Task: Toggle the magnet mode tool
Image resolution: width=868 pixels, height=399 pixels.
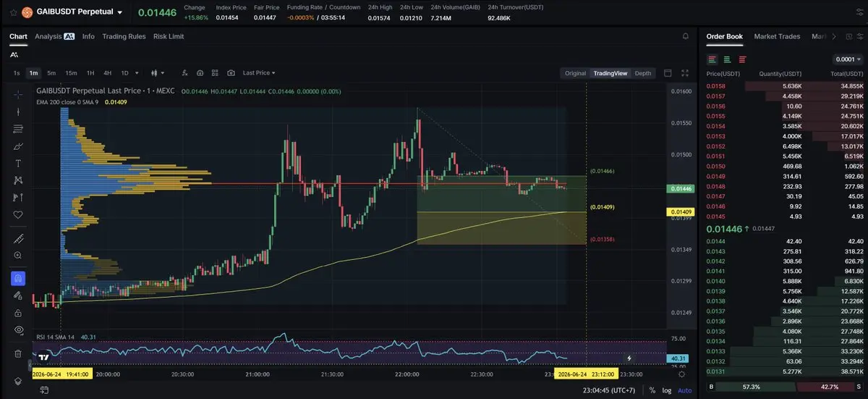Action: coord(18,278)
